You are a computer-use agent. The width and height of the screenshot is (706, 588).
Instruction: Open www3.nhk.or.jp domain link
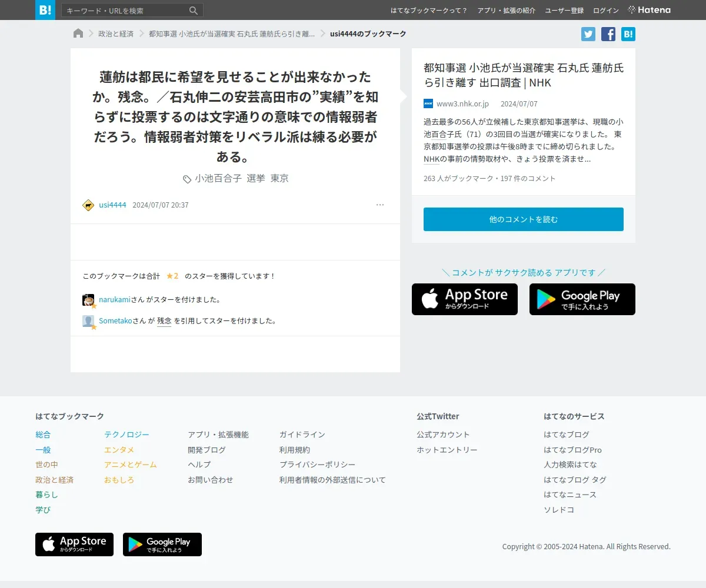pyautogui.click(x=462, y=104)
